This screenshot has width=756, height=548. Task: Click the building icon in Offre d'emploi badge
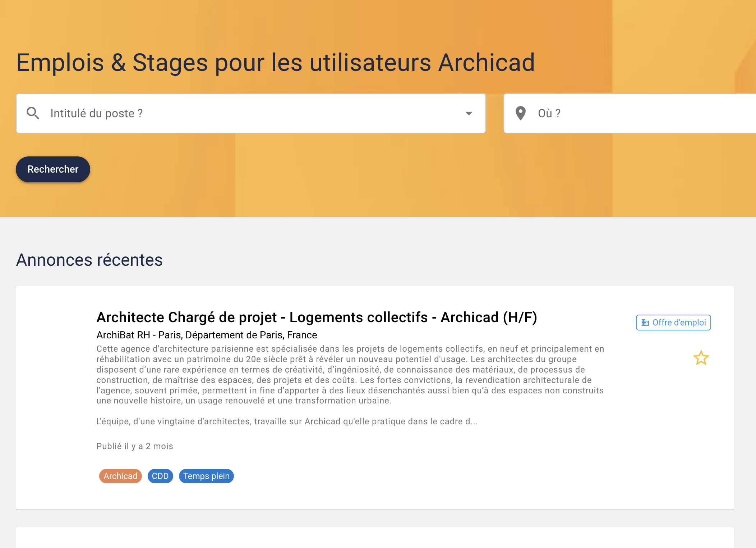pyautogui.click(x=645, y=323)
